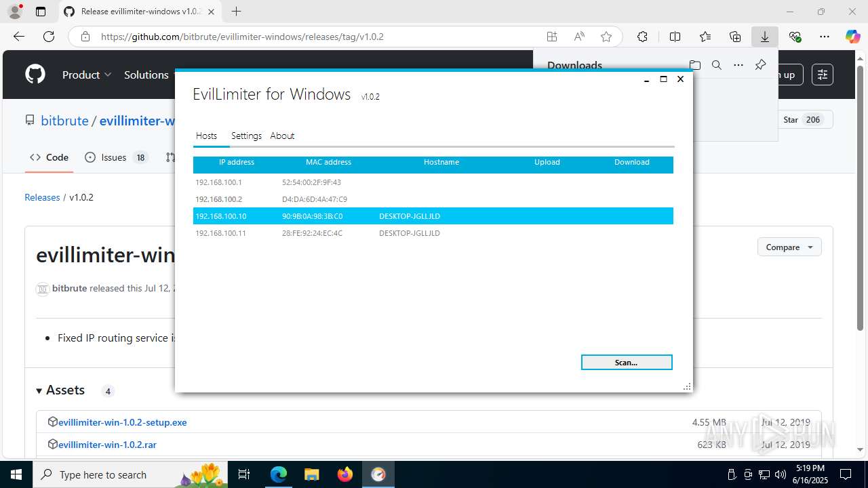The width and height of the screenshot is (868, 488).
Task: Refresh the GitHub page
Action: coord(49,37)
